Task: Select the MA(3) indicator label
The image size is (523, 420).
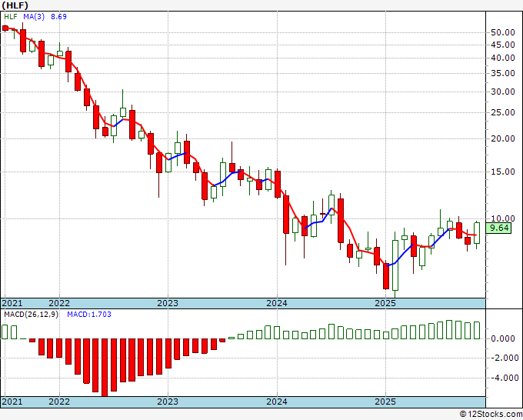Action: (34, 17)
